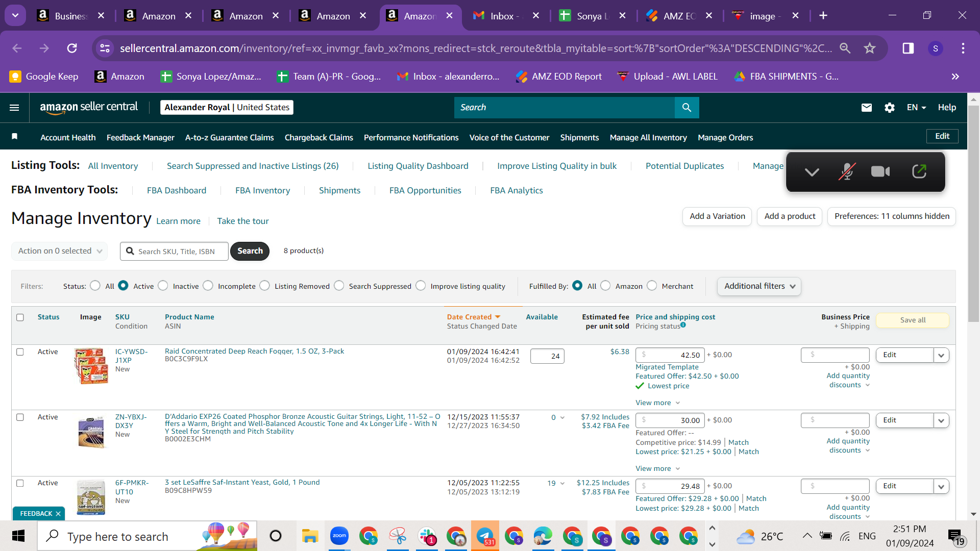This screenshot has width=980, height=551.
Task: Open Zoom from the taskbar
Action: click(339, 536)
